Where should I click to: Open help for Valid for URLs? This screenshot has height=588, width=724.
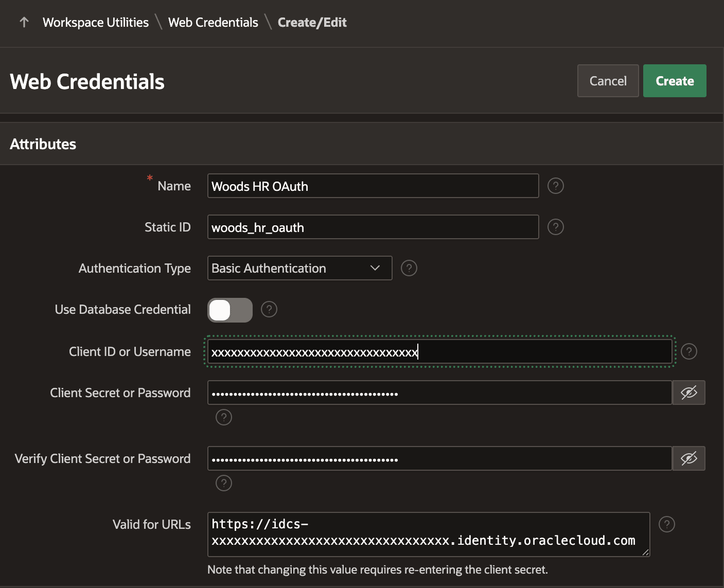[x=666, y=524]
